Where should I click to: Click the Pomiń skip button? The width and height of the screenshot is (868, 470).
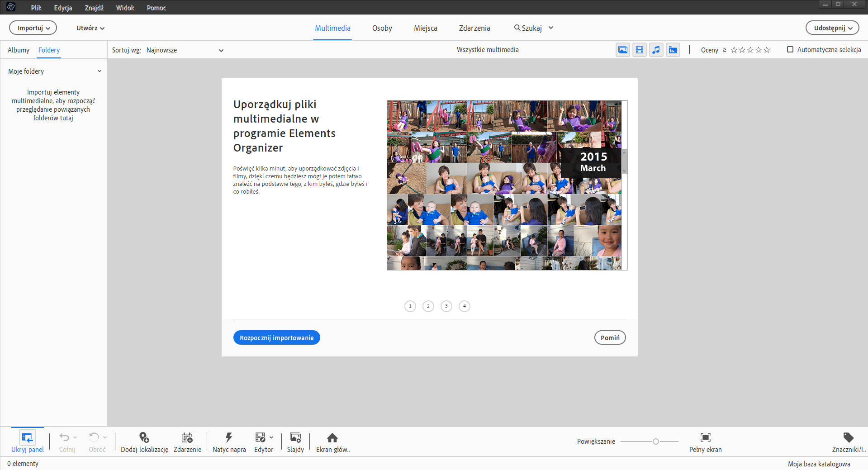pos(610,337)
